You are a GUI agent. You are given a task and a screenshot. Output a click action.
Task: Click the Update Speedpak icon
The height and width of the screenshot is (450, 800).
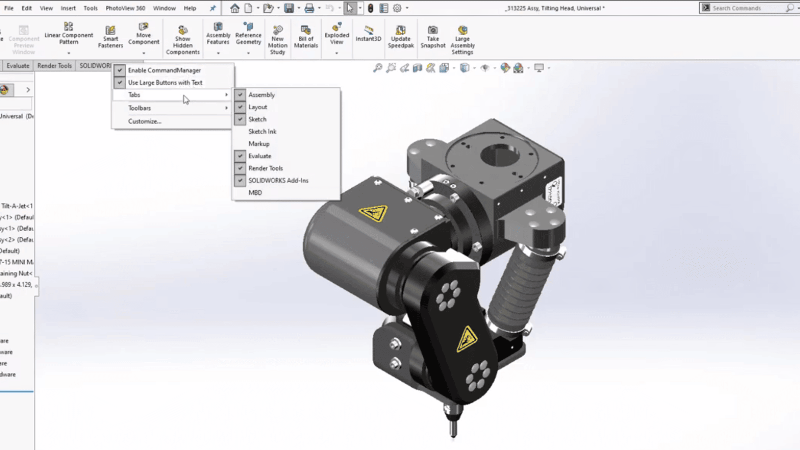(400, 36)
